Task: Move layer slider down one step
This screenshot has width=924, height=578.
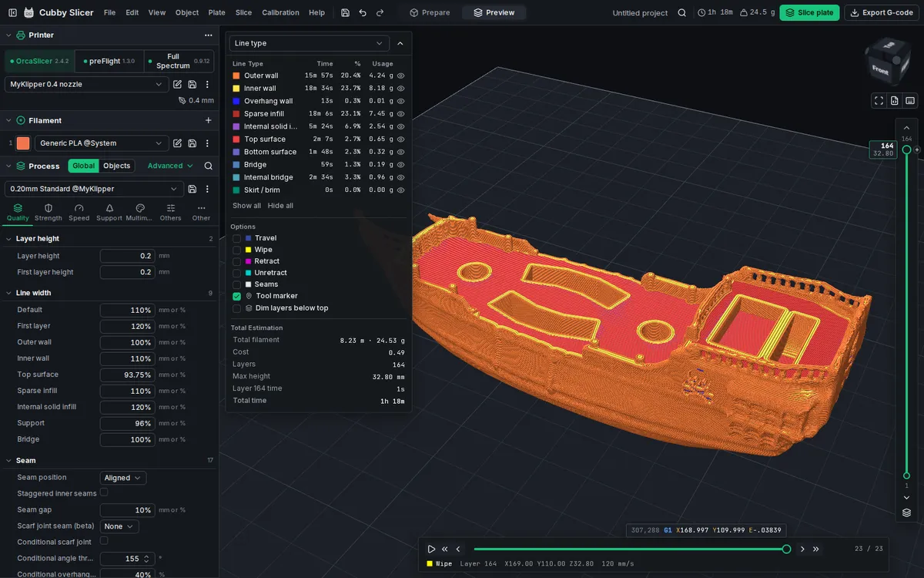Action: click(x=906, y=498)
